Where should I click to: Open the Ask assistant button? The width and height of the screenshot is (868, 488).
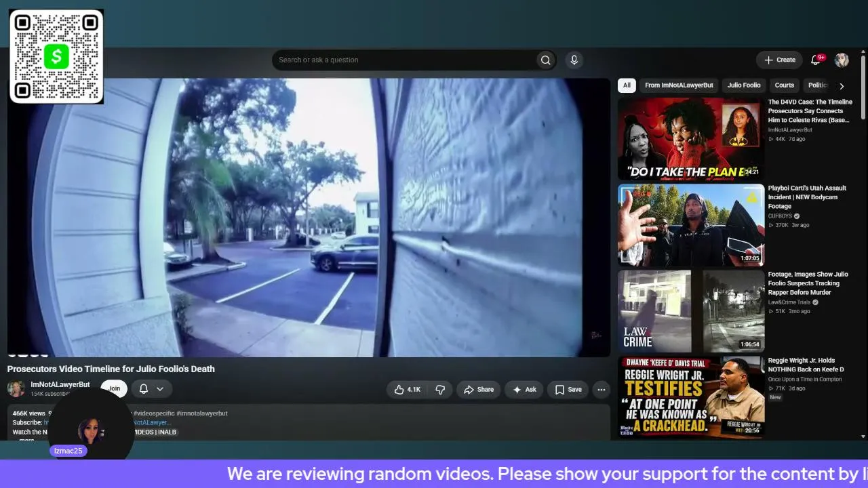click(524, 390)
